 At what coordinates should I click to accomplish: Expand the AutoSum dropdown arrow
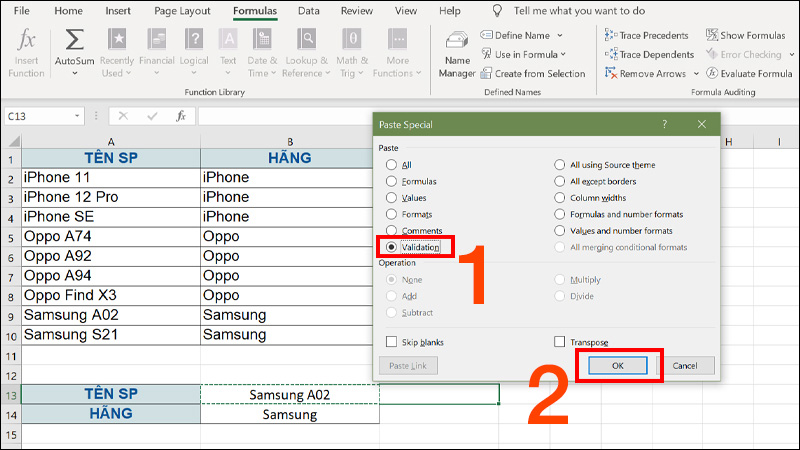(74, 73)
